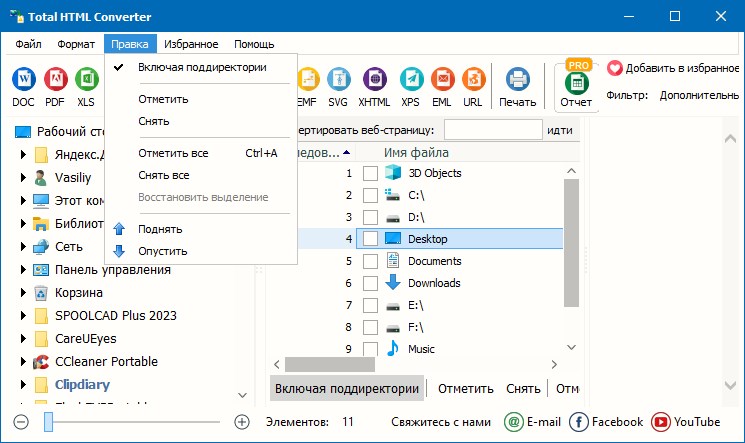Choose the XPS format icon
The image size is (745, 443).
click(411, 79)
